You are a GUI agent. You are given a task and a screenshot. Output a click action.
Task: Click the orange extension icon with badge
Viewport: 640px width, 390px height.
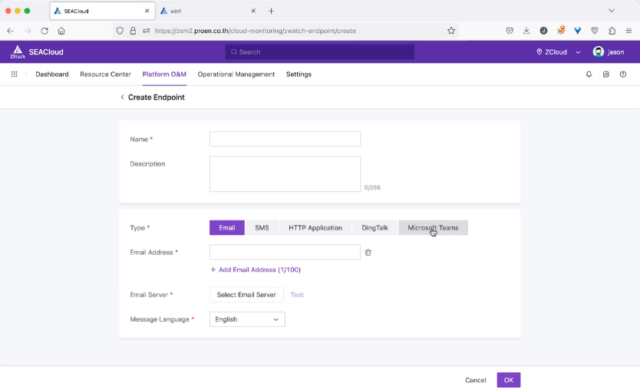(x=561, y=30)
